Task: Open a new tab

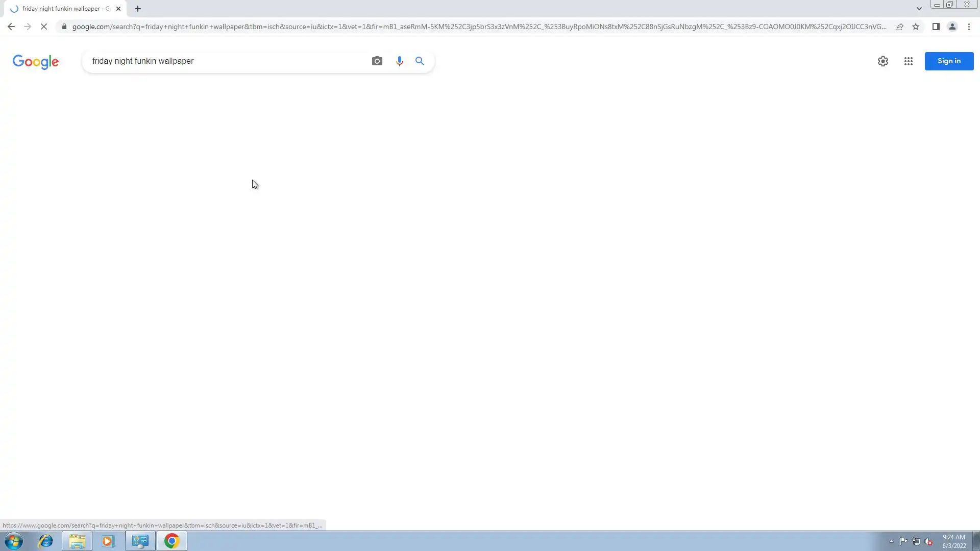Action: click(x=138, y=9)
